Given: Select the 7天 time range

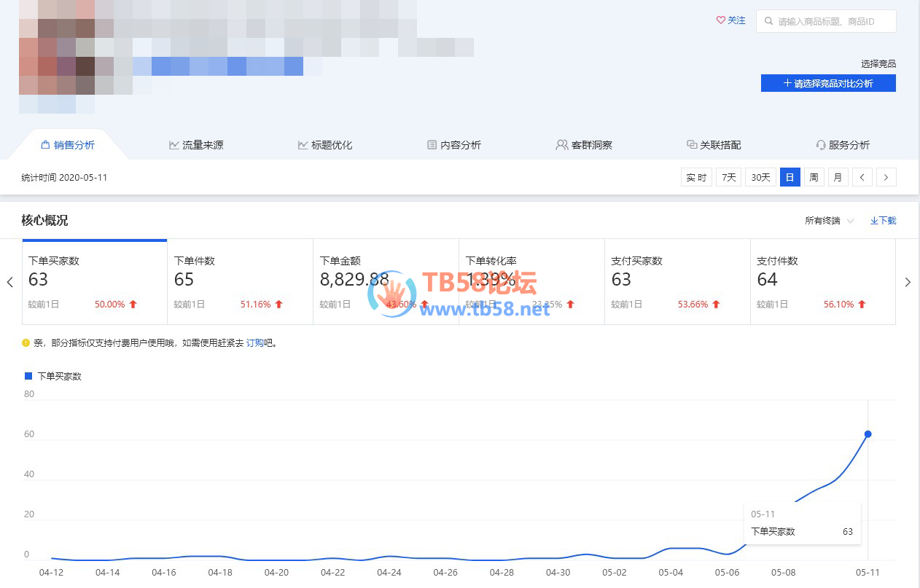Looking at the screenshot, I should point(729,177).
